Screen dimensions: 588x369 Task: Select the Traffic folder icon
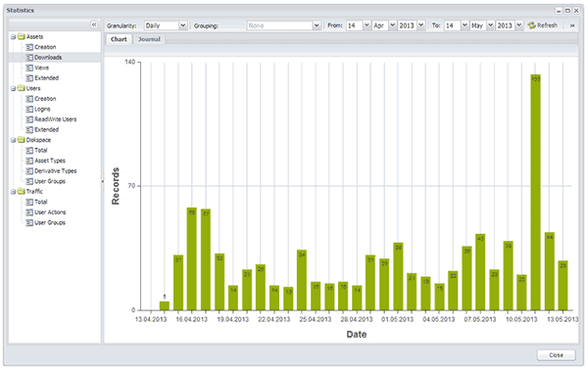click(22, 192)
